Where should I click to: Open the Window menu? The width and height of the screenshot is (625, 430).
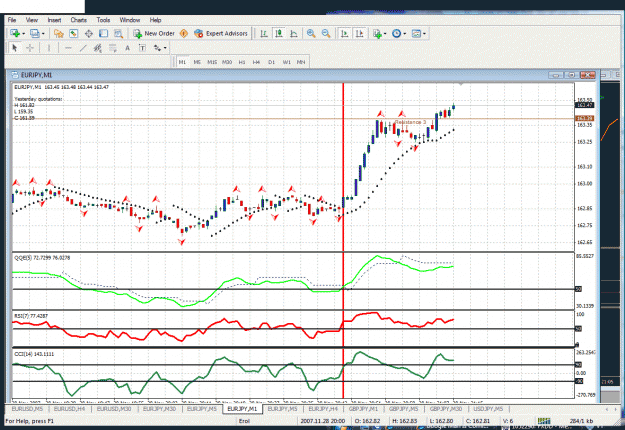(130, 20)
